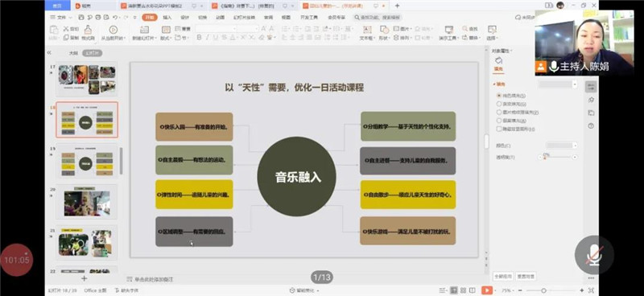Click the orange slideshow play button
Viewport: 644px width, 296px height.
[487, 290]
